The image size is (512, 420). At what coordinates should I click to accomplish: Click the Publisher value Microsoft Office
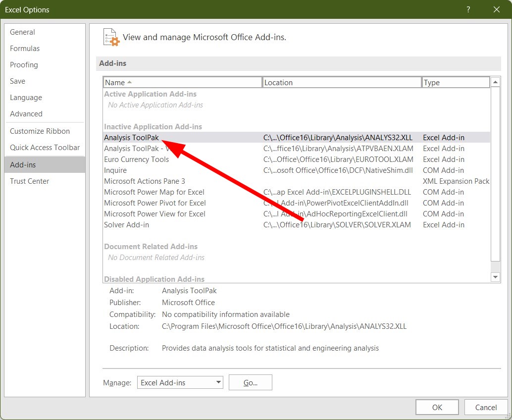[188, 303]
